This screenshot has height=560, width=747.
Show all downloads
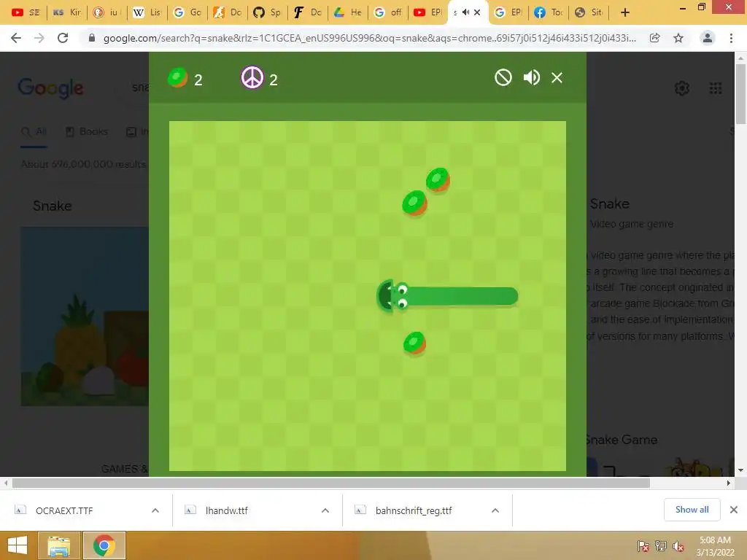[692, 510]
